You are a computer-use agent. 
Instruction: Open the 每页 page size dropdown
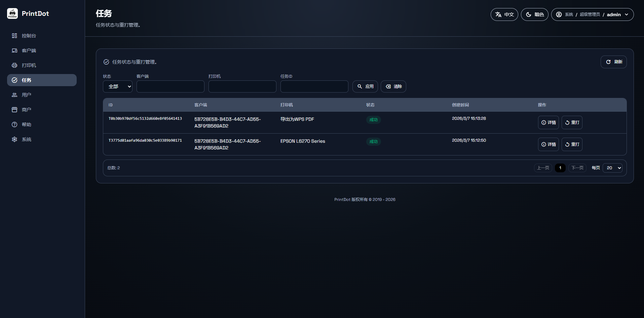click(612, 168)
